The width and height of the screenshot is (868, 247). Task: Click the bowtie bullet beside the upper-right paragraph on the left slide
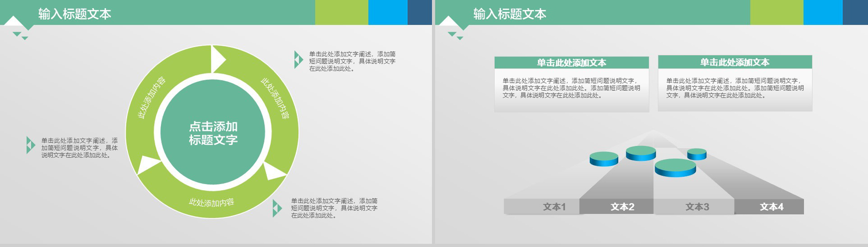click(298, 59)
